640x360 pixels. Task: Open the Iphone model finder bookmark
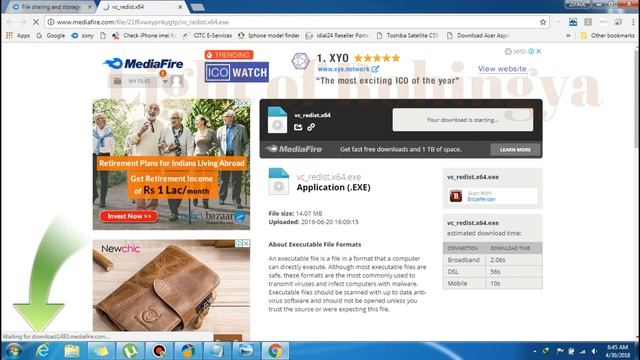point(269,36)
